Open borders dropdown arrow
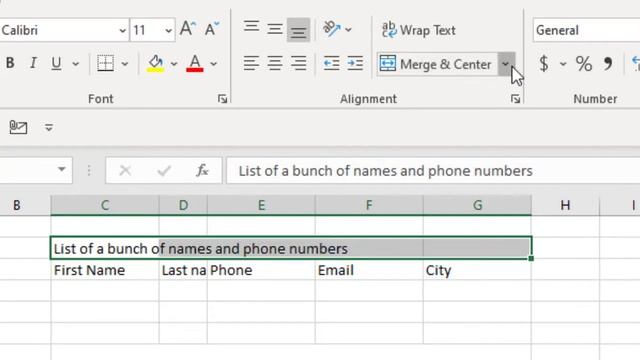640x360 pixels. coord(125,64)
